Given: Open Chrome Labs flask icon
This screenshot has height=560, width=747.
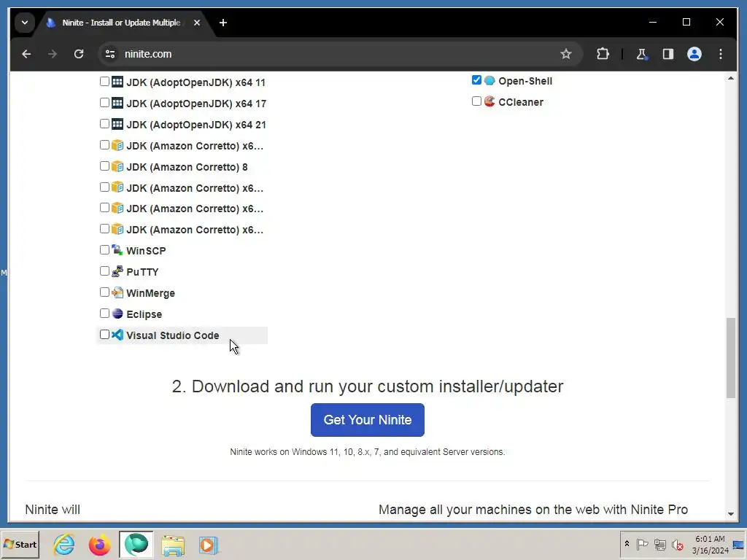Looking at the screenshot, I should click(x=642, y=54).
